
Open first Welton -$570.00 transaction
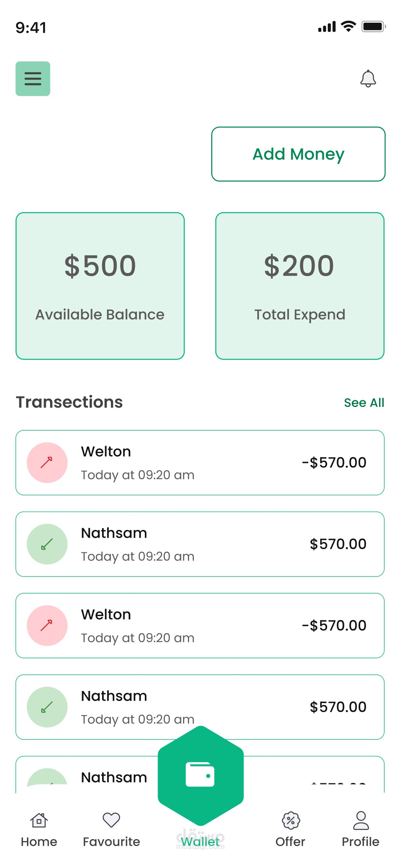(x=200, y=463)
